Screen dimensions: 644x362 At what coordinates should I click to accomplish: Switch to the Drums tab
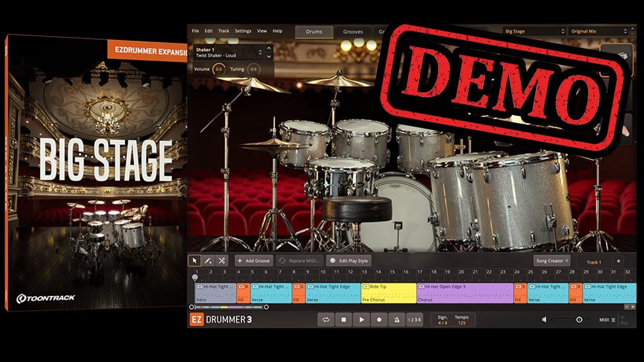314,32
